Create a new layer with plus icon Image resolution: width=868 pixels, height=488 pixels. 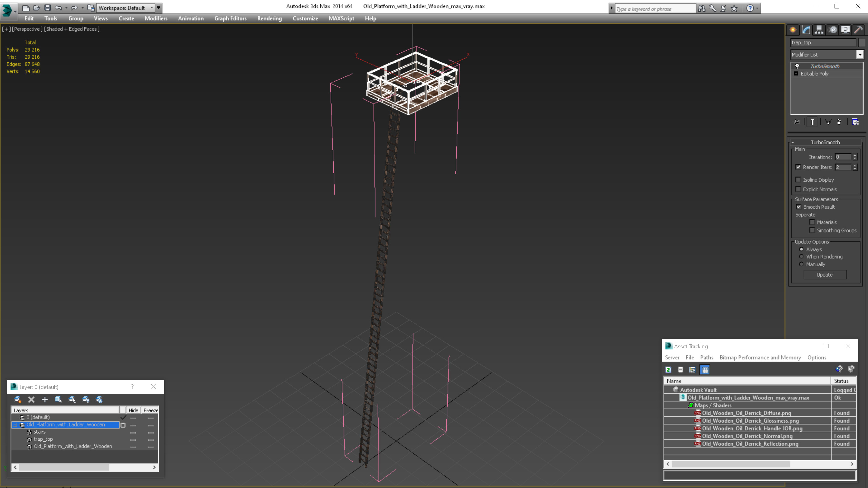coord(45,399)
